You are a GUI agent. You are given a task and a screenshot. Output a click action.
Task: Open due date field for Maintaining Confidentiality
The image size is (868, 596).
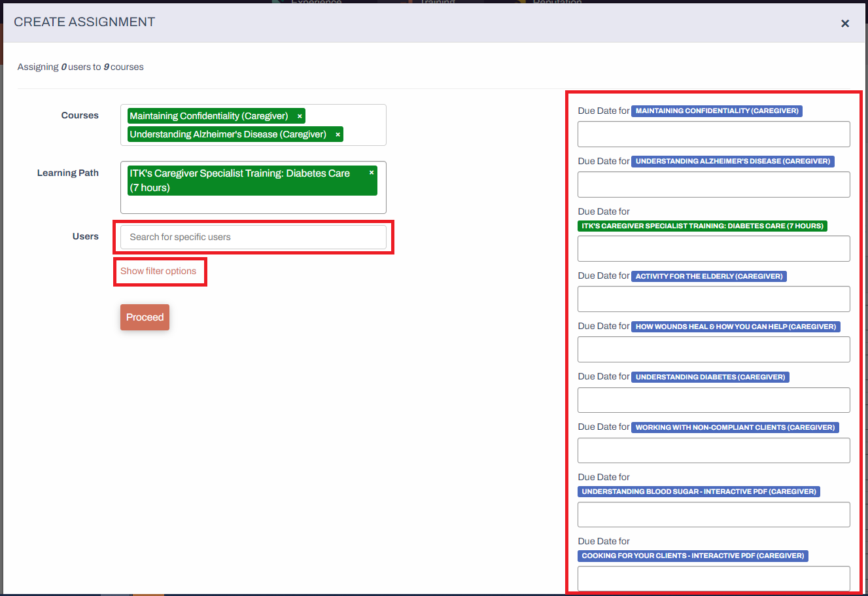pyautogui.click(x=713, y=134)
